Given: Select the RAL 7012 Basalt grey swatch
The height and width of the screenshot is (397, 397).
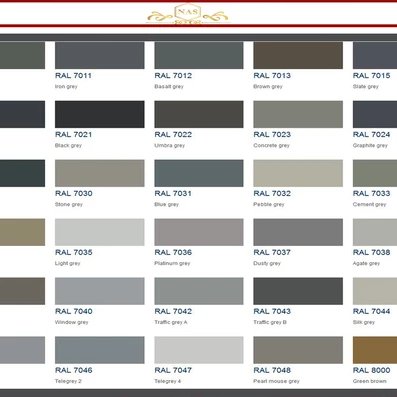Looking at the screenshot, I should (199, 55).
